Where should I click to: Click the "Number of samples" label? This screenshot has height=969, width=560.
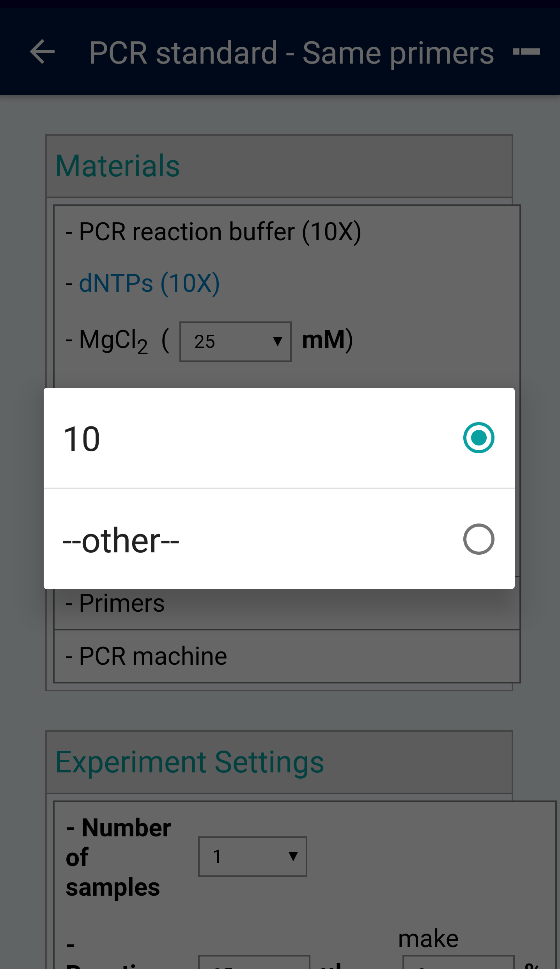pos(118,857)
